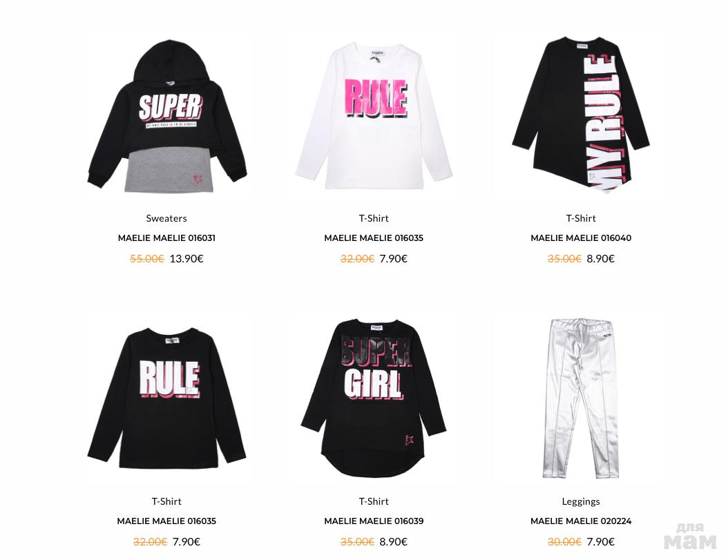The image size is (728, 560).
Task: Open the MAELIE MAELIE 016040 product link
Action: point(581,238)
